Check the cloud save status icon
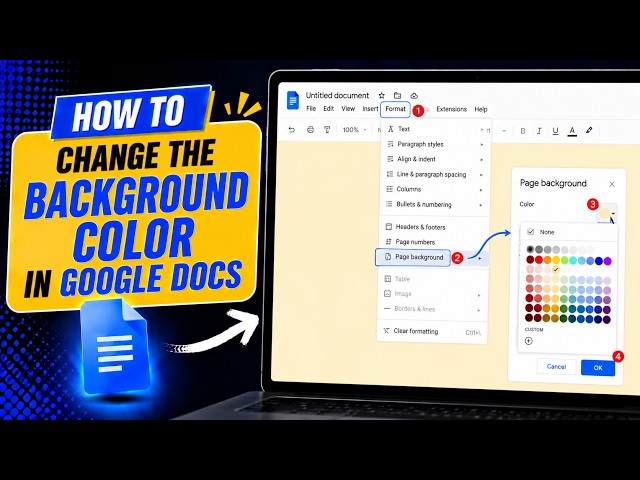 (x=414, y=96)
